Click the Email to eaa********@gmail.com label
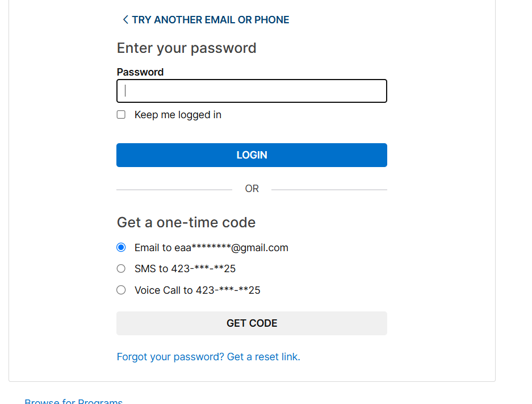 (x=211, y=248)
